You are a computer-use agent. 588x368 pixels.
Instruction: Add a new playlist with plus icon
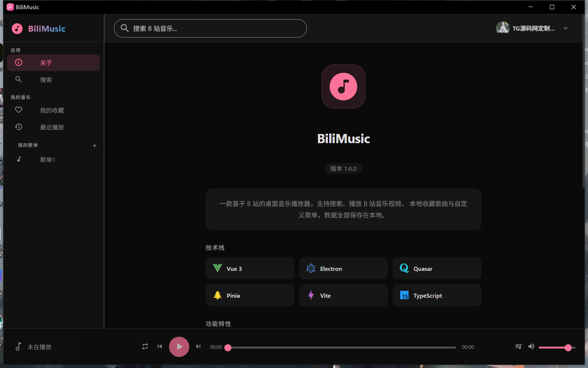coord(94,146)
